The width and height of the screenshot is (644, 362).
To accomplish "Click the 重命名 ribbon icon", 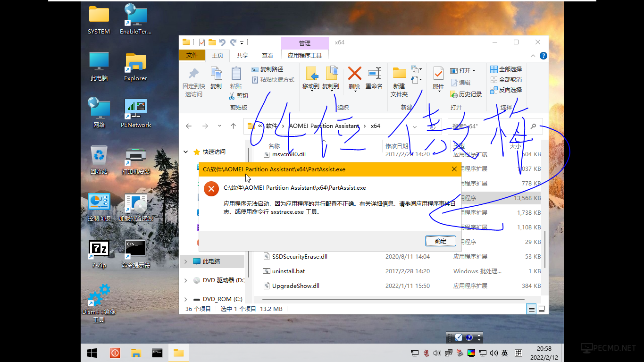I will [x=374, y=78].
